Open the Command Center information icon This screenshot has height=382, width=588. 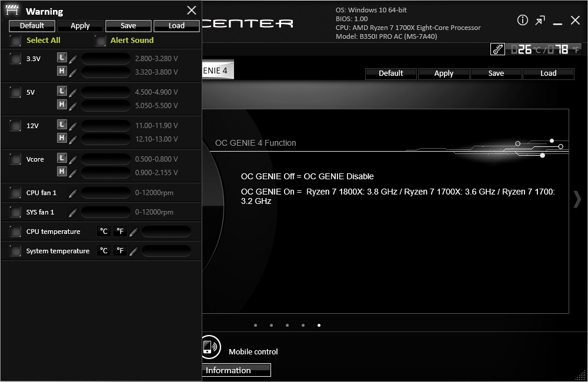(522, 20)
